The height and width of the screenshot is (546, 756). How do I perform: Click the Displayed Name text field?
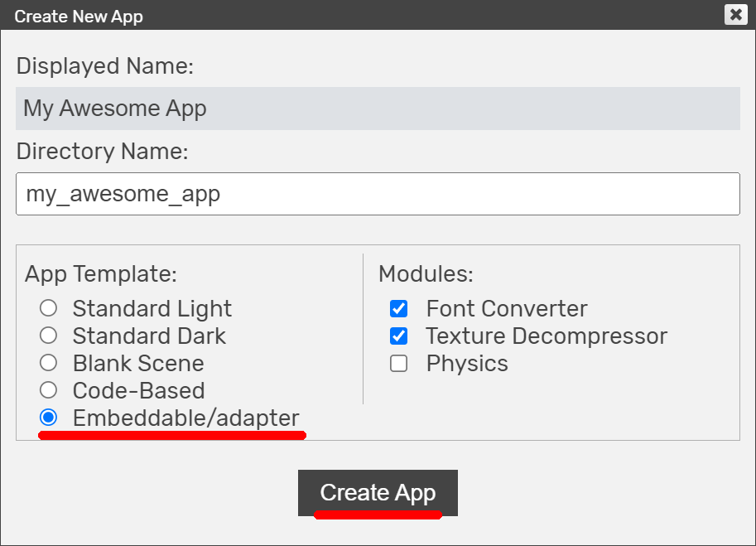tap(378, 109)
